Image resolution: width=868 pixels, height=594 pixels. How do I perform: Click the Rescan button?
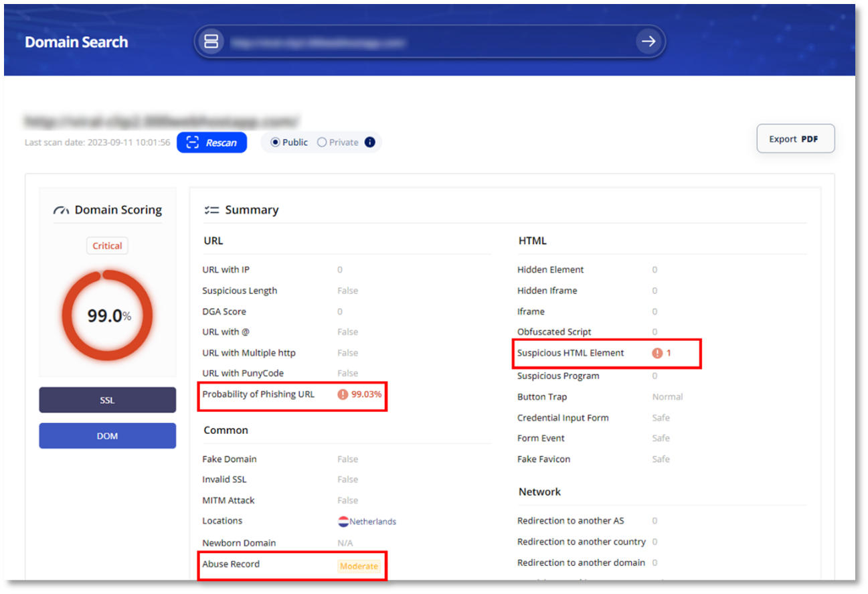211,143
